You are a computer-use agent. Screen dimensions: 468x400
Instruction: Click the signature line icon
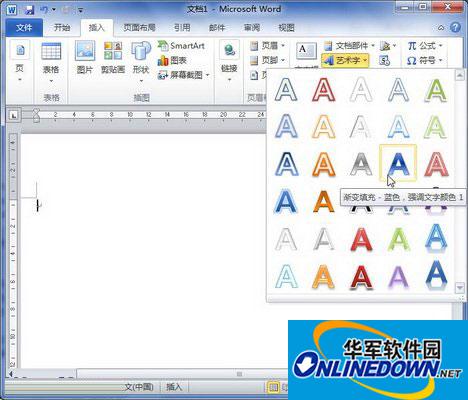385,46
